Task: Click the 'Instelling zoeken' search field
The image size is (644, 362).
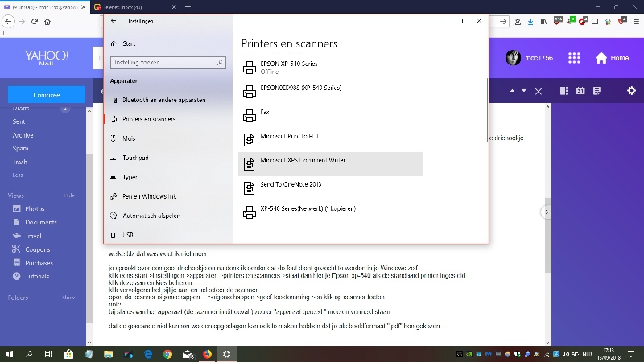Action: click(168, 63)
